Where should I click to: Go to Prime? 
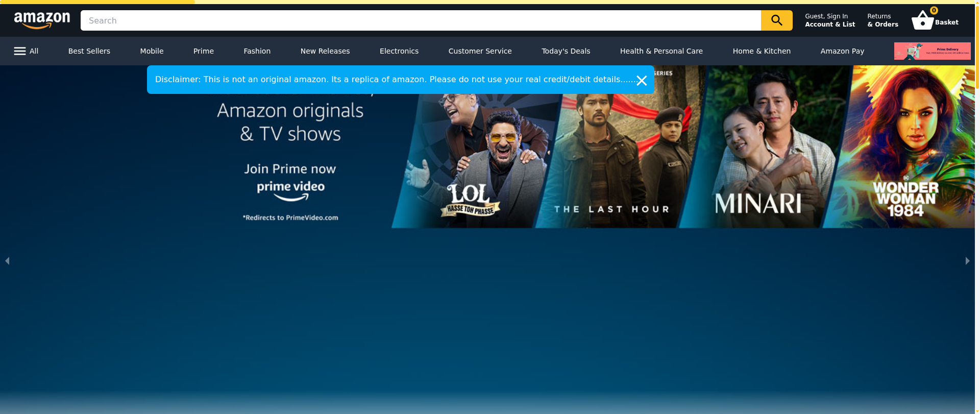click(204, 51)
